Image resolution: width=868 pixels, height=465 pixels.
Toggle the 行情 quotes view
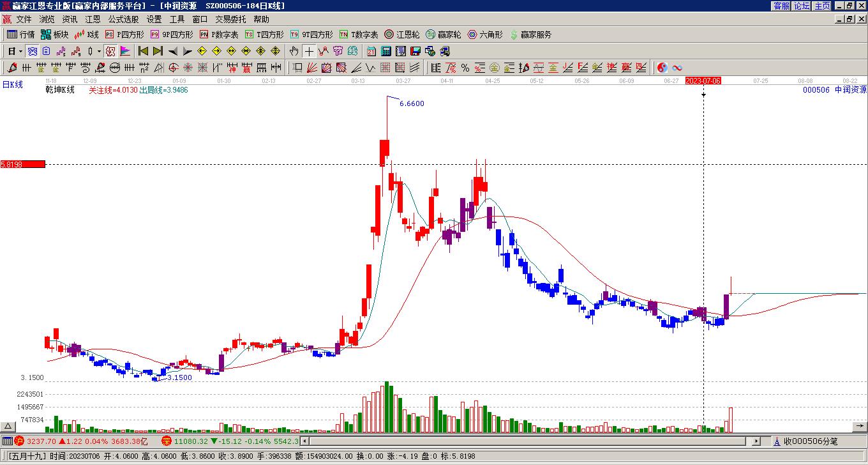pyautogui.click(x=21, y=34)
